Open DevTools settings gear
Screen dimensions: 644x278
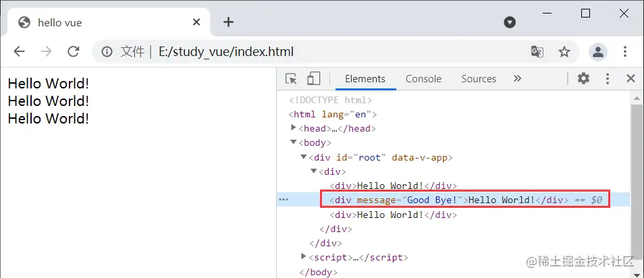[x=583, y=78]
